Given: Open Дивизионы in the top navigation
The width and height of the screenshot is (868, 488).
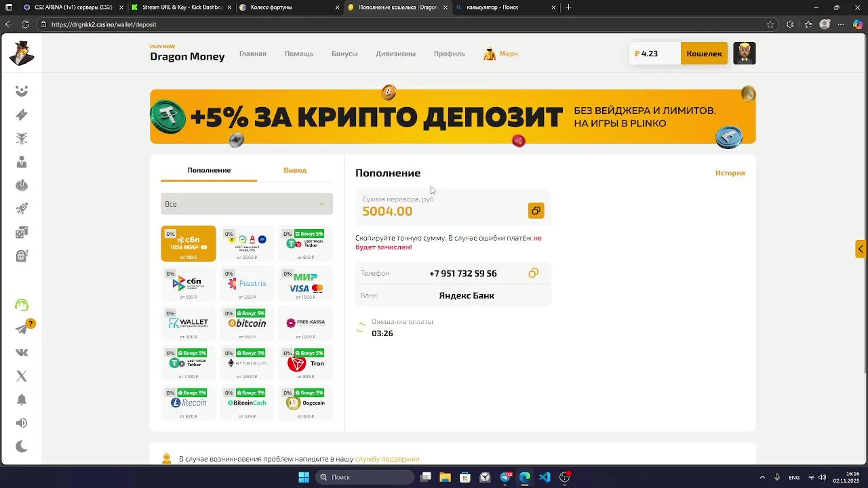Looking at the screenshot, I should tap(395, 54).
